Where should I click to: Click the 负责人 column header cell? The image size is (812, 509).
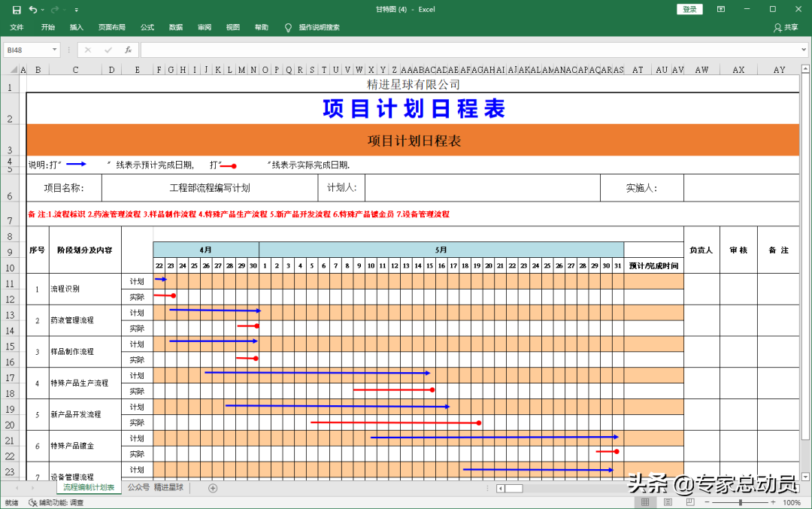[701, 250]
